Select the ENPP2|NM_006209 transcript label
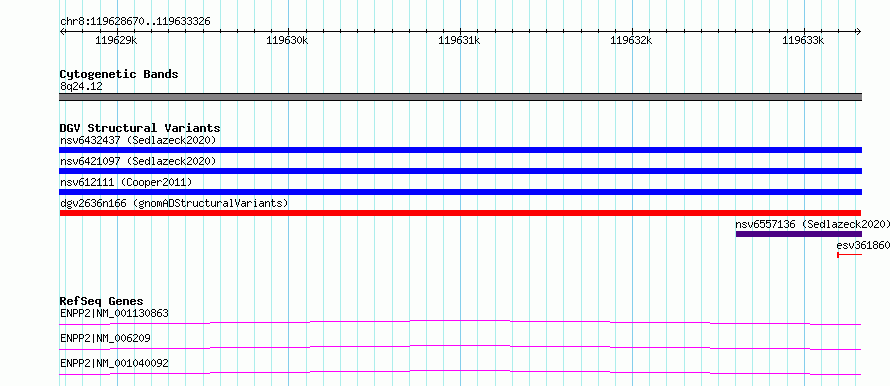Screen dimensions: 890x386 point(105,338)
